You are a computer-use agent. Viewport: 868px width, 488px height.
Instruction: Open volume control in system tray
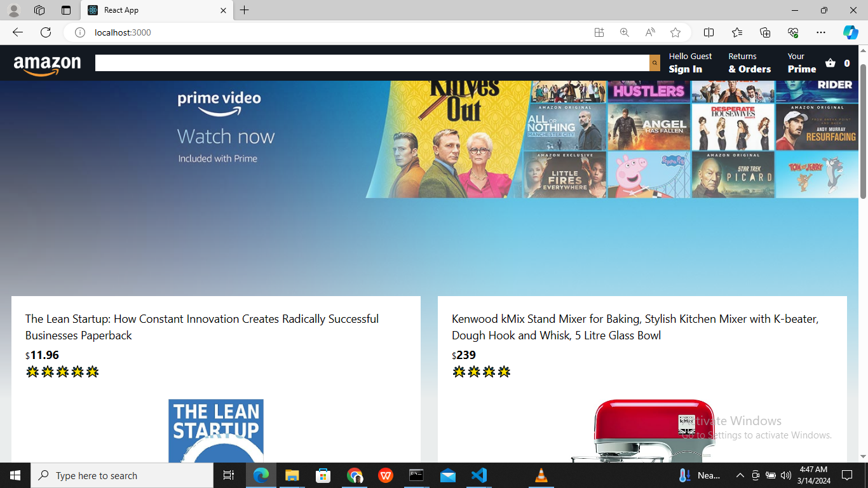(786, 475)
